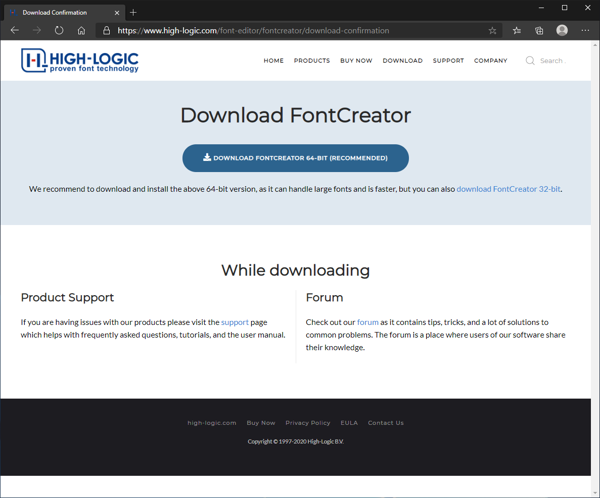This screenshot has width=600, height=498.
Task: Click the address bar URL
Action: 253,31
